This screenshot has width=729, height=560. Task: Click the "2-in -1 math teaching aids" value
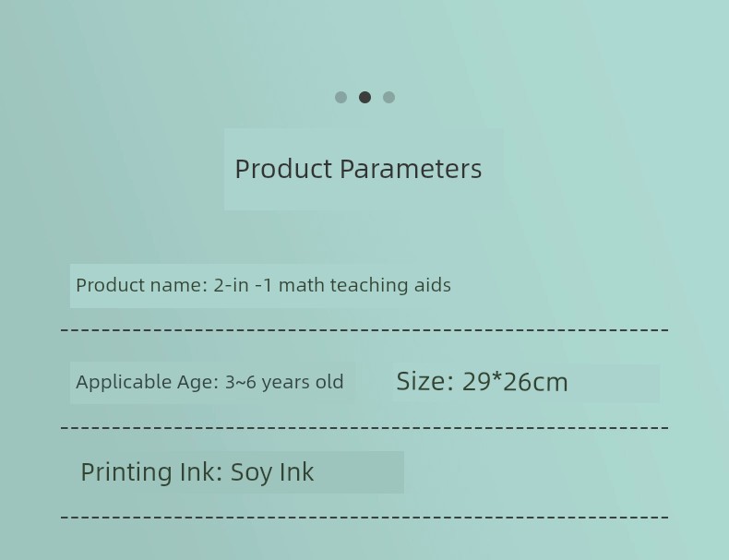point(332,286)
